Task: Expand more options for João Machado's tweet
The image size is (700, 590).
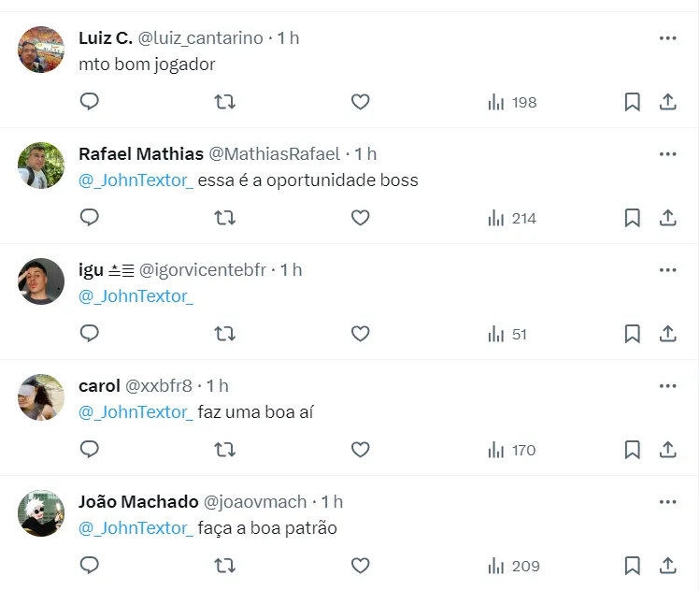Action: pos(667,502)
